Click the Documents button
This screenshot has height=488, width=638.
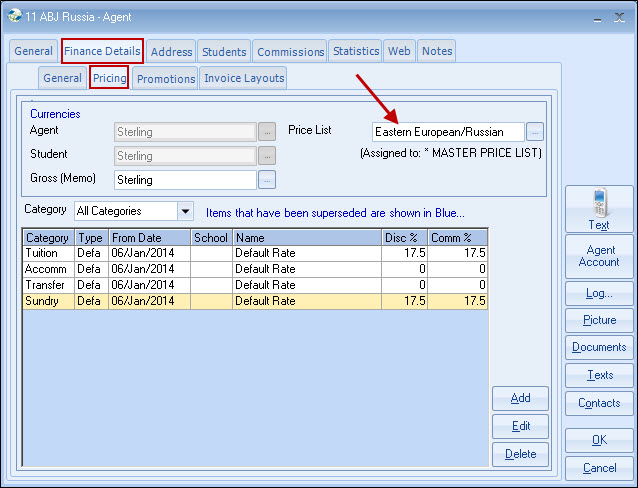coord(598,347)
